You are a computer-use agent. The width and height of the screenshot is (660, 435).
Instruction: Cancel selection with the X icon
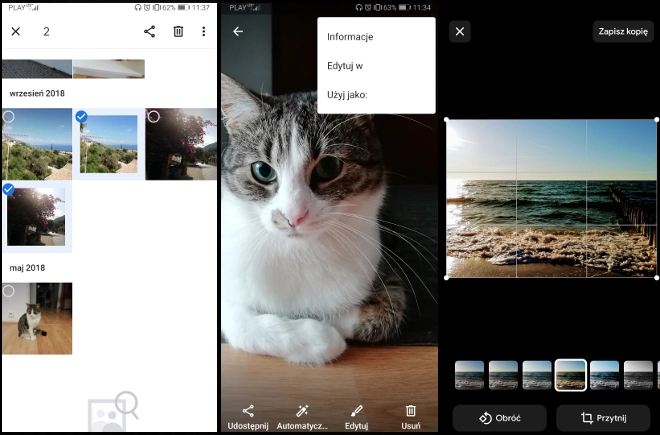coord(15,32)
